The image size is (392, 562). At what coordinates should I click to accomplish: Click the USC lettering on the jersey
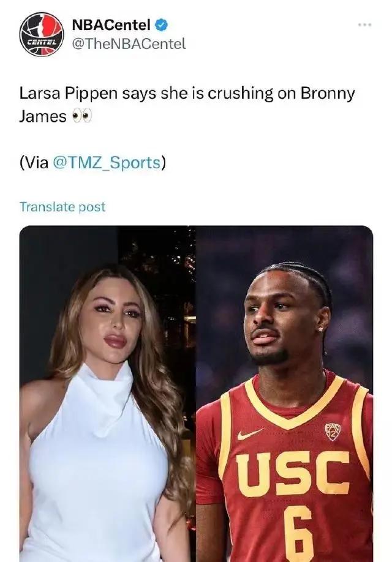293,474
